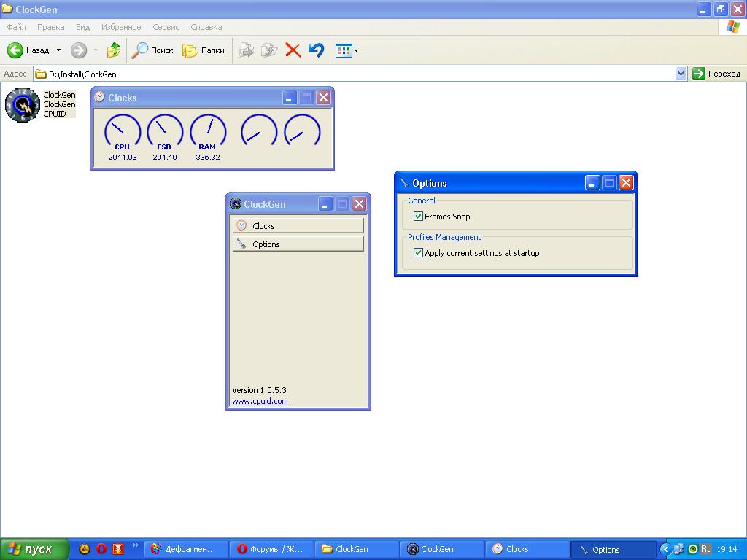Image resolution: width=747 pixels, height=560 pixels.
Task: Click the Ru language indicator in tray
Action: 706,549
